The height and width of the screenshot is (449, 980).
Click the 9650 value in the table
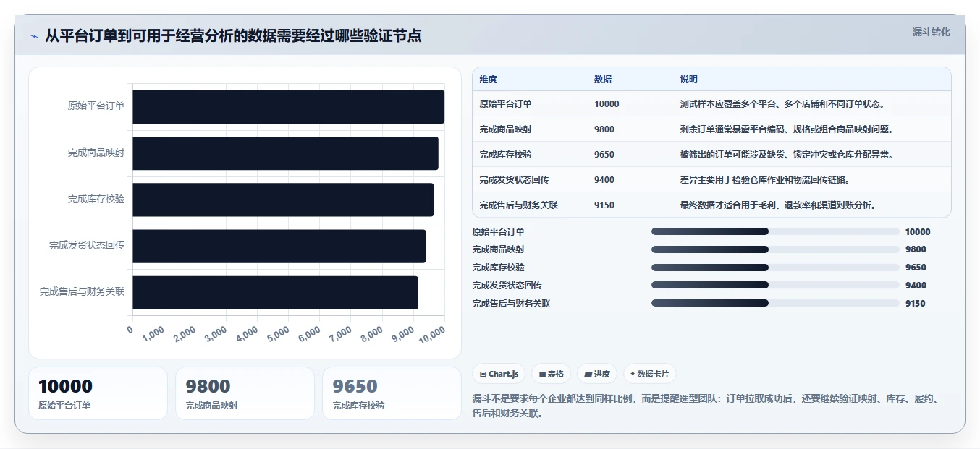tap(604, 155)
